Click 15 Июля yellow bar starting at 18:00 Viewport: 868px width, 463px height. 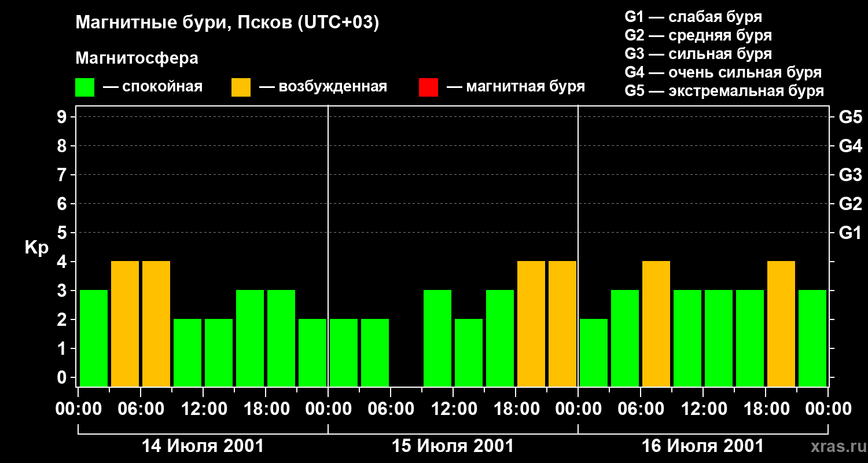click(x=531, y=324)
